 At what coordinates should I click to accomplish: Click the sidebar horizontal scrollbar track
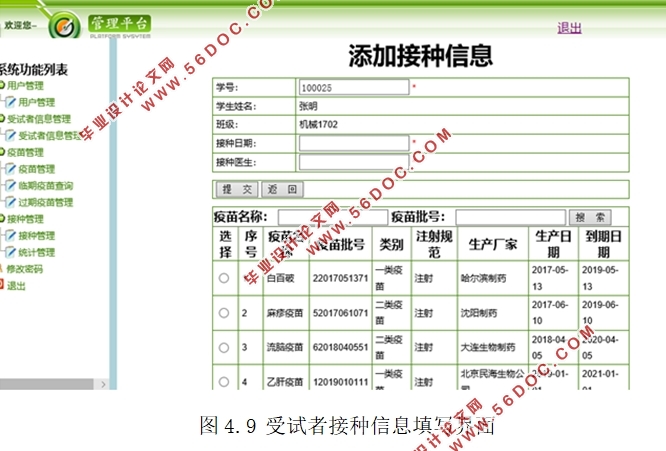47,384
